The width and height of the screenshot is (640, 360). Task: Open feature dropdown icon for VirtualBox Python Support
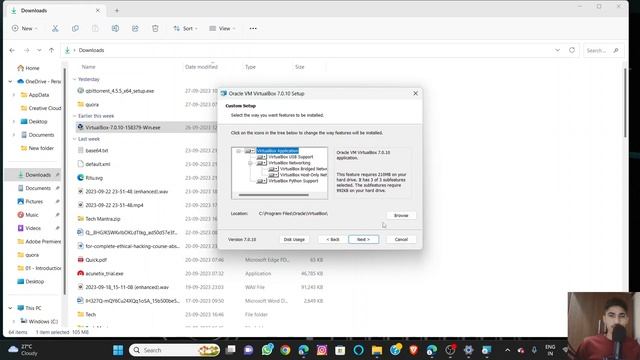point(261,181)
